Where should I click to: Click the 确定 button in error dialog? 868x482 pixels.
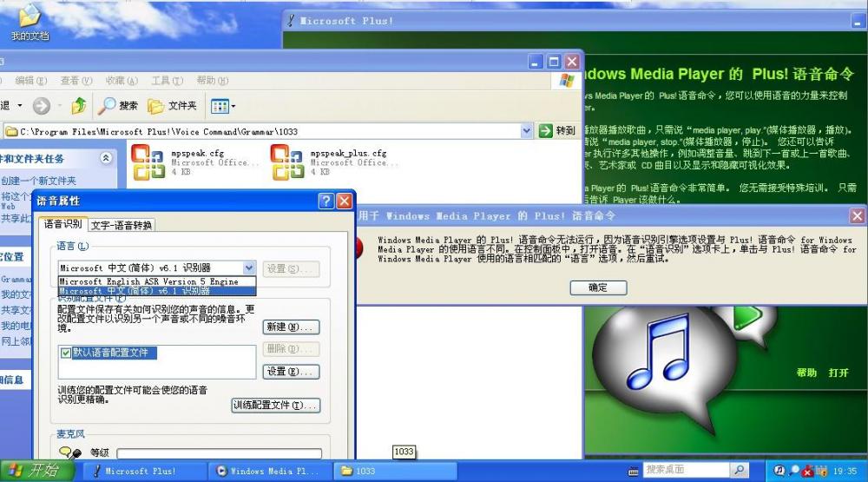(x=598, y=287)
